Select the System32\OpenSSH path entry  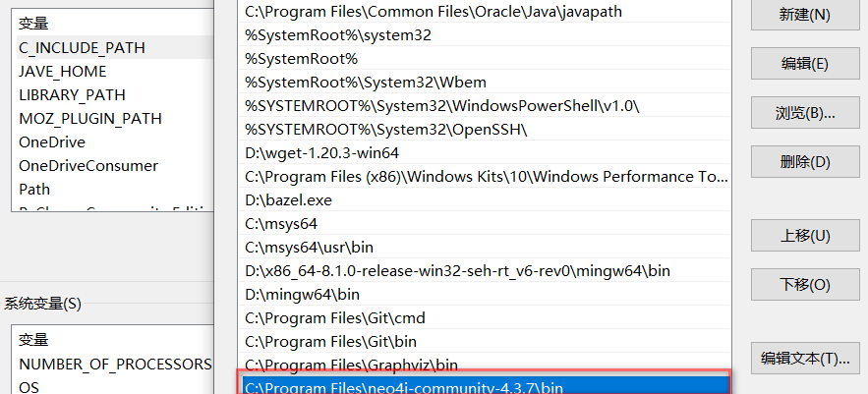(x=485, y=130)
